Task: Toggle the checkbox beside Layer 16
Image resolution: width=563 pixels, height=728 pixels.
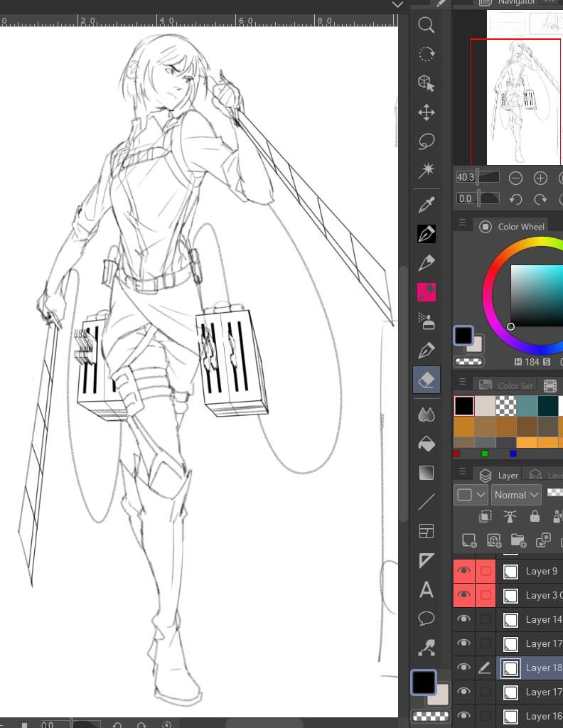Action: pos(486,716)
